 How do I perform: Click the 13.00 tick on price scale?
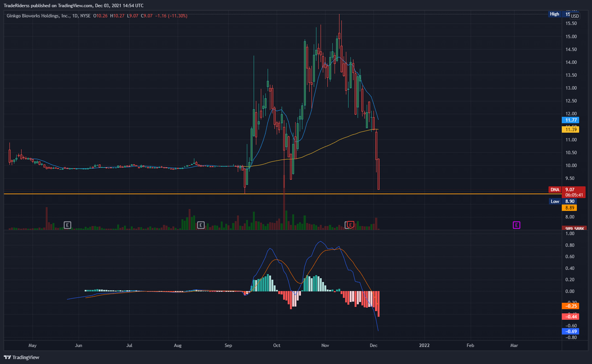point(572,88)
